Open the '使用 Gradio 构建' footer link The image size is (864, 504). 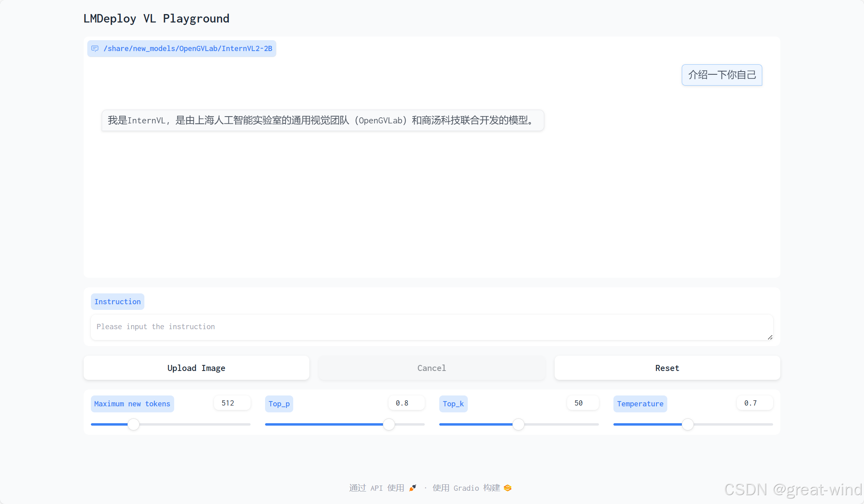pyautogui.click(x=466, y=488)
